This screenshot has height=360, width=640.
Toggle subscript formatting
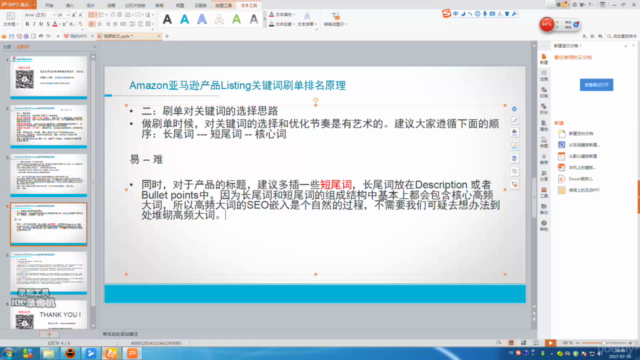[71, 24]
